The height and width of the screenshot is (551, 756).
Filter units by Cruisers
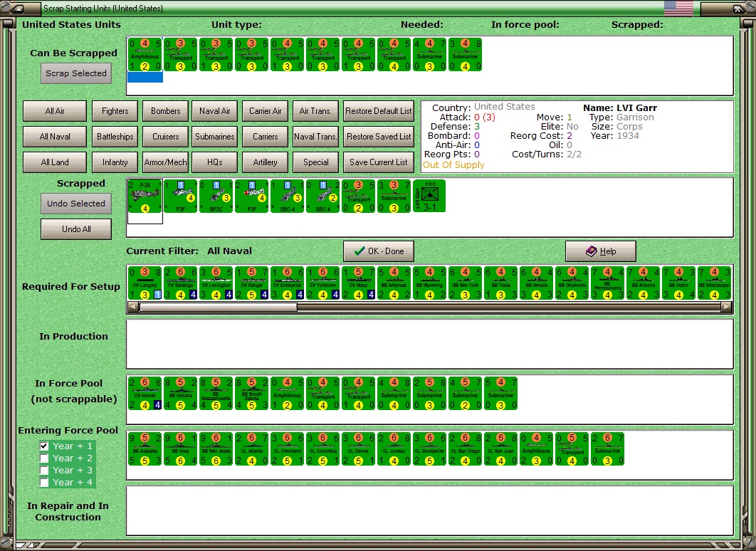[x=165, y=137]
